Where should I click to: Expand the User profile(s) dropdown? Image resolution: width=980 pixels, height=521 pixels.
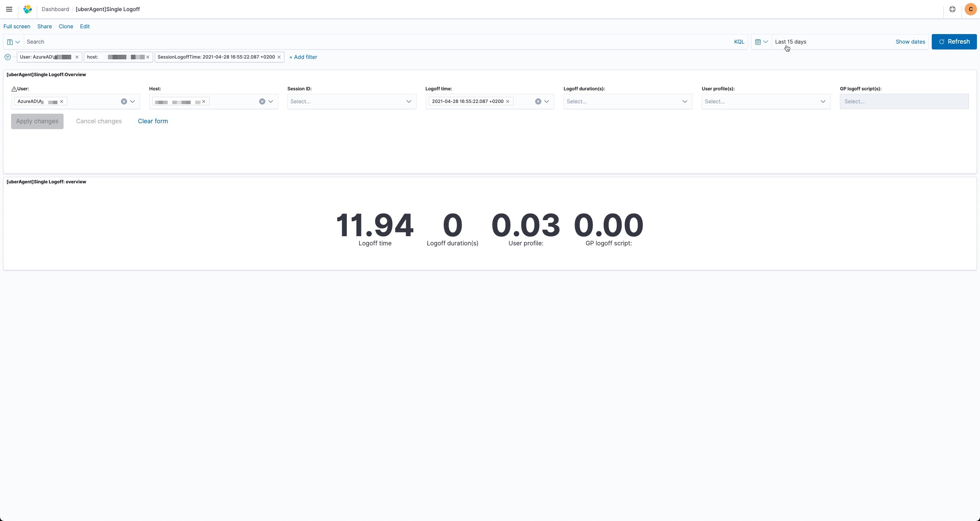coord(823,101)
